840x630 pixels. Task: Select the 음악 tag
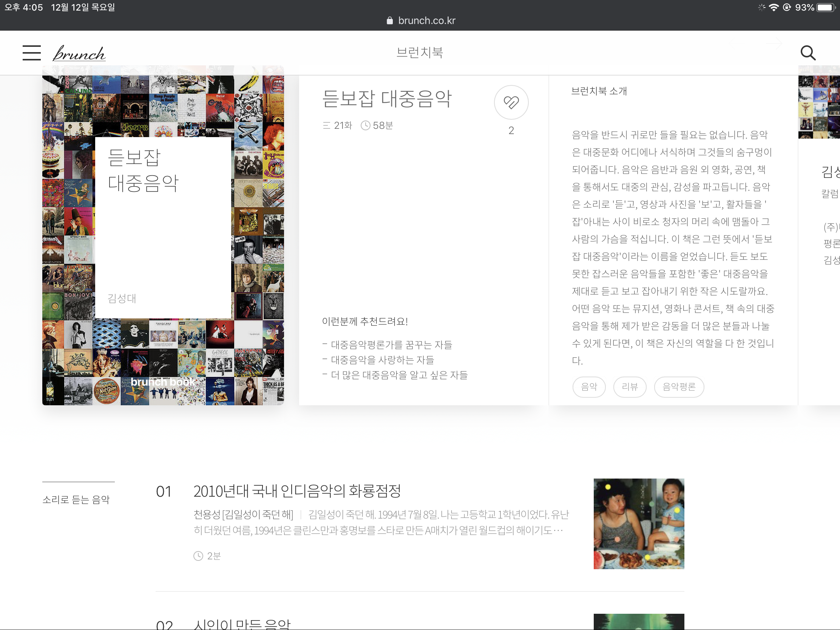pos(588,387)
